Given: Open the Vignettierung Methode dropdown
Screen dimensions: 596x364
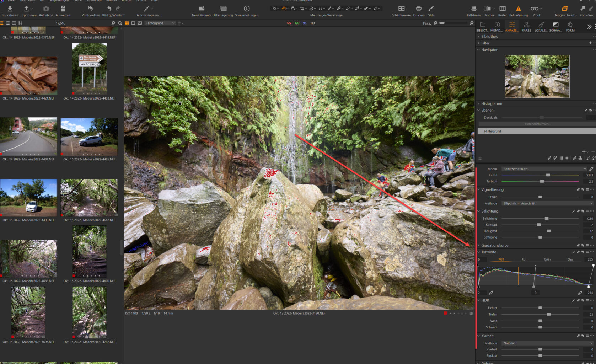Looking at the screenshot, I should (547, 203).
